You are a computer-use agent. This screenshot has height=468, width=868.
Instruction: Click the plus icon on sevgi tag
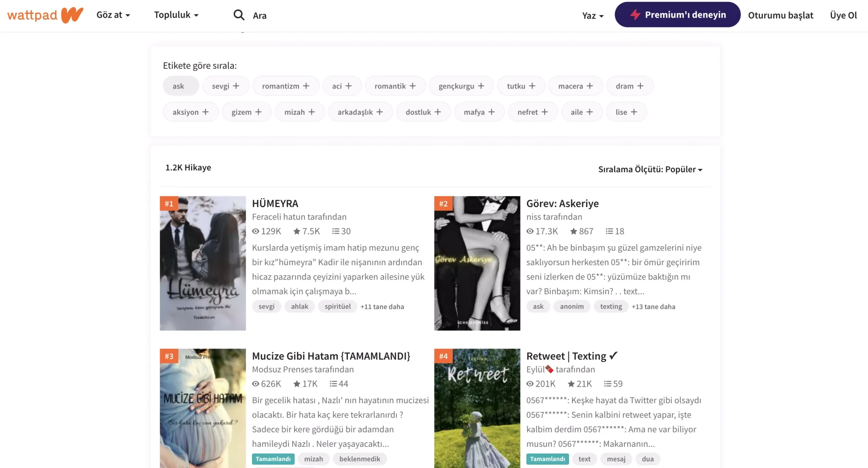click(236, 86)
